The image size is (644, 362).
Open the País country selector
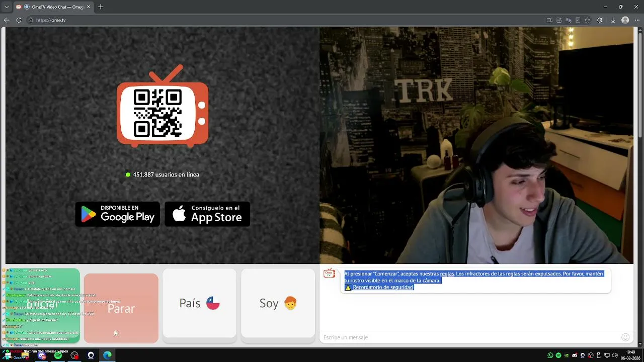coord(199,303)
